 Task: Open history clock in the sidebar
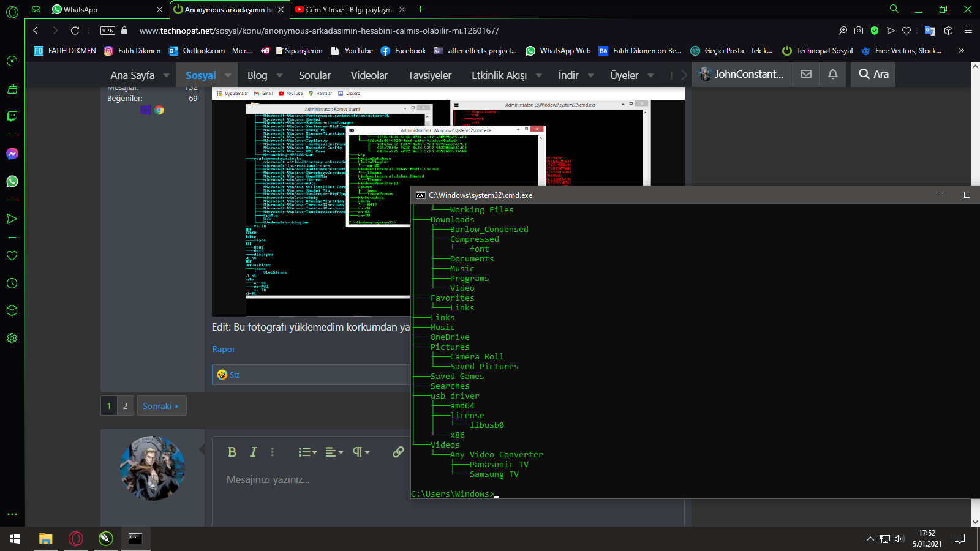[12, 283]
